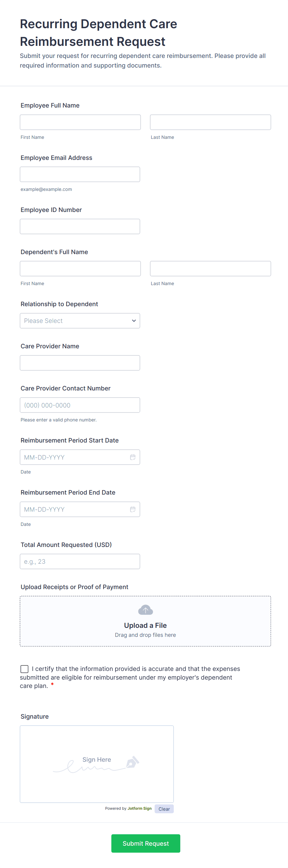Click the dependent's Last Name field

(210, 269)
